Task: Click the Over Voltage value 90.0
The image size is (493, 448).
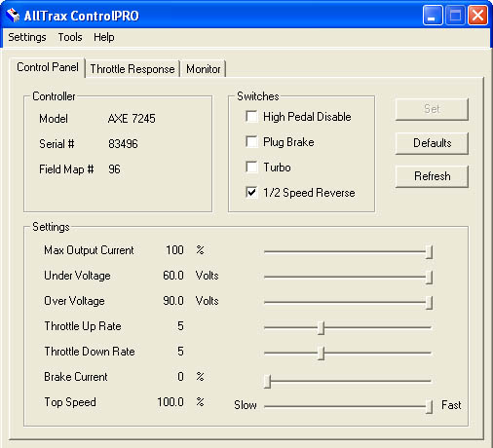Action: pyautogui.click(x=173, y=301)
